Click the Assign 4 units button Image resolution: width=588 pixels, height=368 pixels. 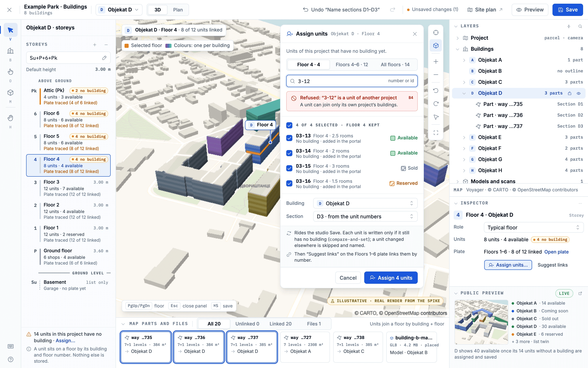[x=391, y=278]
